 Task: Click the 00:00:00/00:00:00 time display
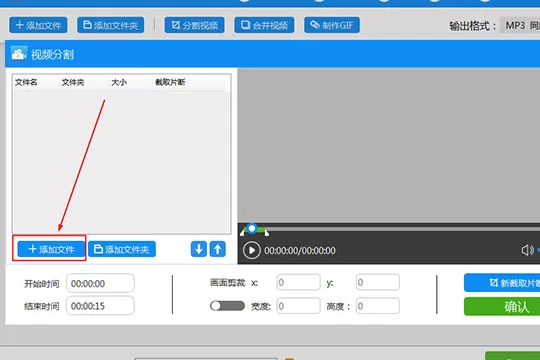tap(300, 250)
